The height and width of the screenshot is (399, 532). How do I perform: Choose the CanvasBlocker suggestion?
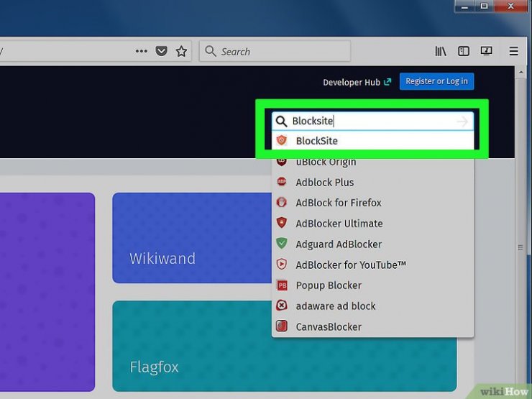pos(372,326)
